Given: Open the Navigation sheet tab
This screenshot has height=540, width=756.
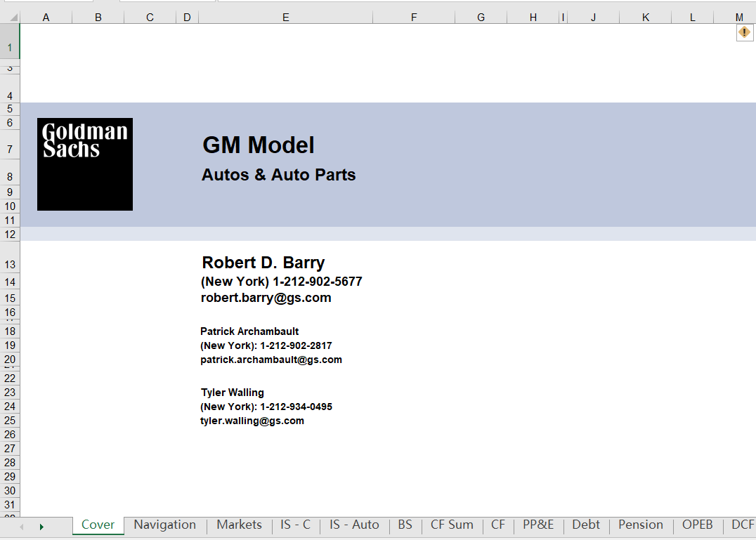Looking at the screenshot, I should [164, 525].
